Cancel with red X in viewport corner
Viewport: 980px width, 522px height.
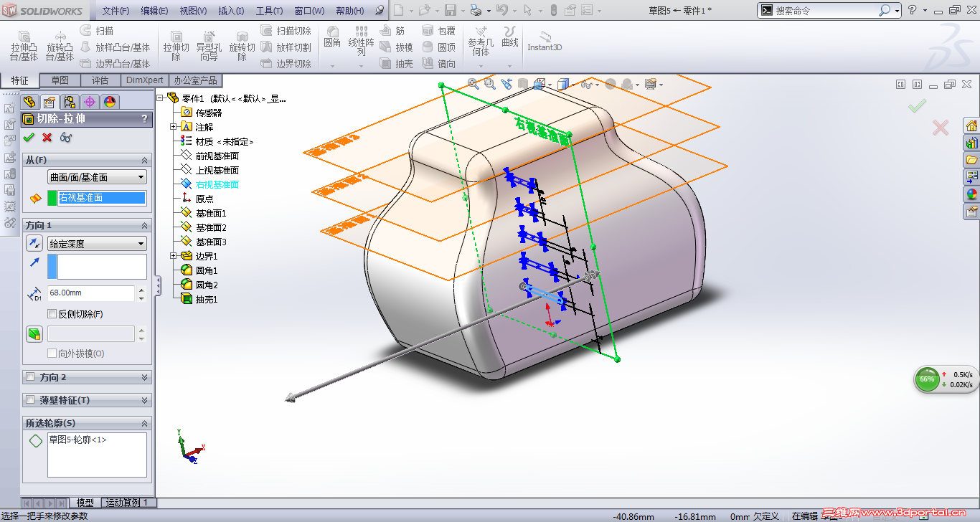click(940, 128)
